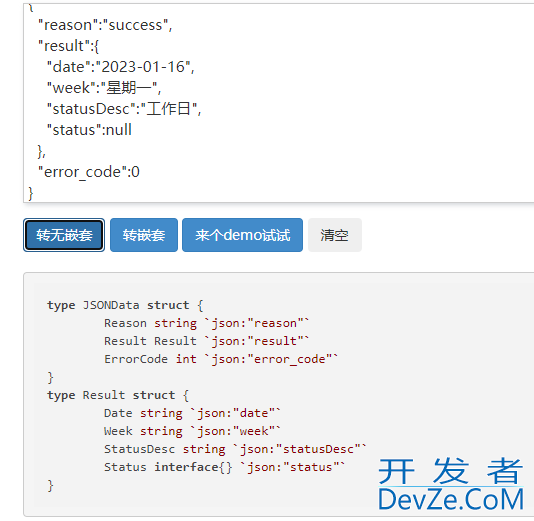Open the 开发者 DevZe.CoM watermark logo
The image size is (534, 521).
(451, 484)
